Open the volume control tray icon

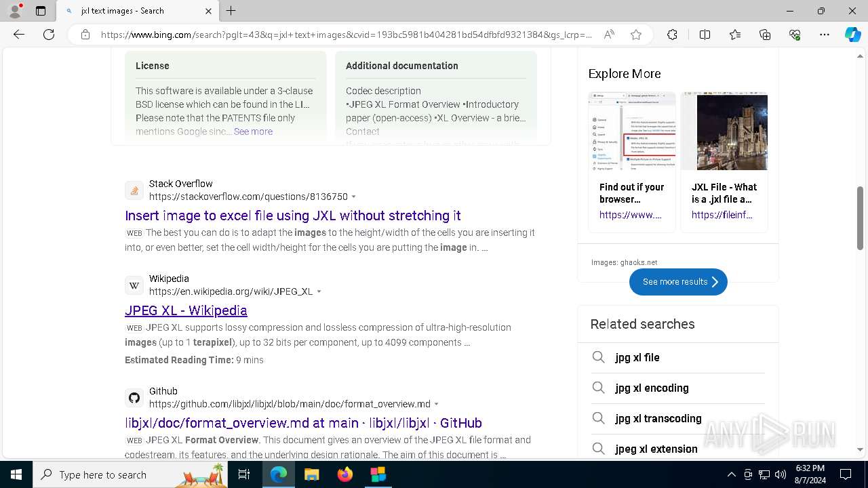[781, 474]
